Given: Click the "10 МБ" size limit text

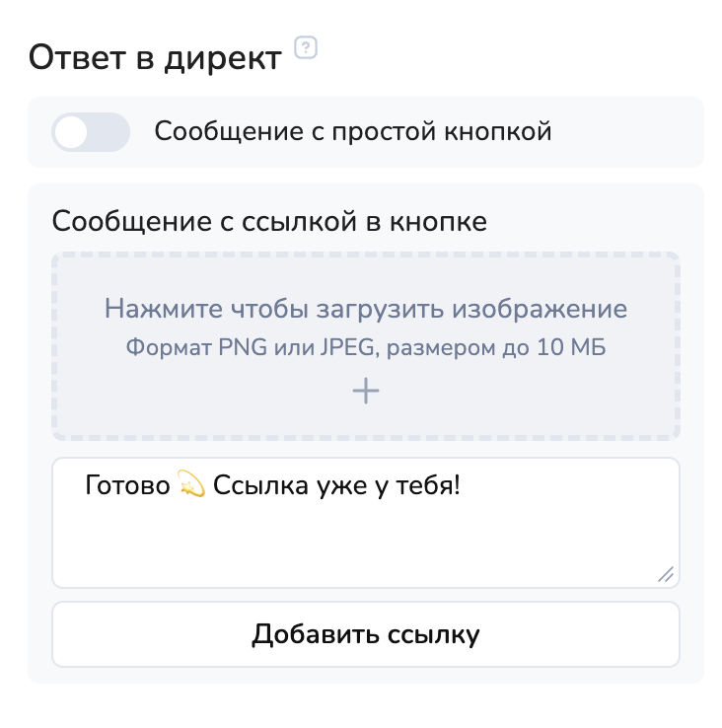Looking at the screenshot, I should [570, 347].
